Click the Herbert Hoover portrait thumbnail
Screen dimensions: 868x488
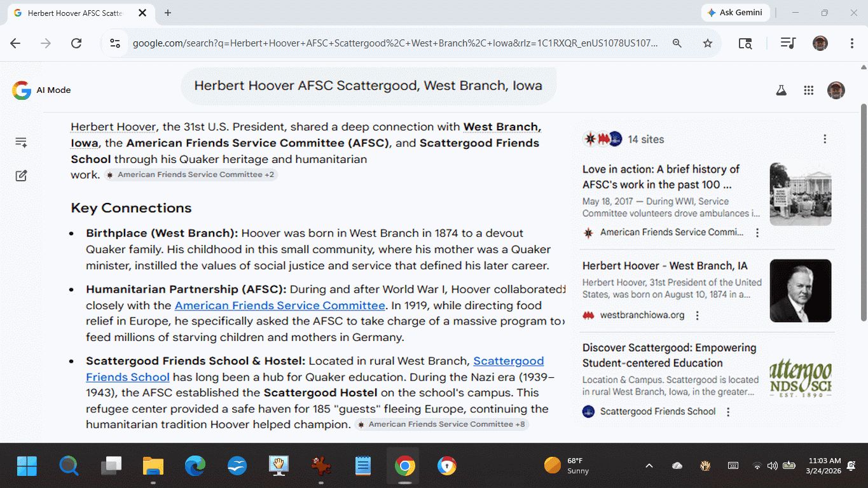click(x=800, y=291)
